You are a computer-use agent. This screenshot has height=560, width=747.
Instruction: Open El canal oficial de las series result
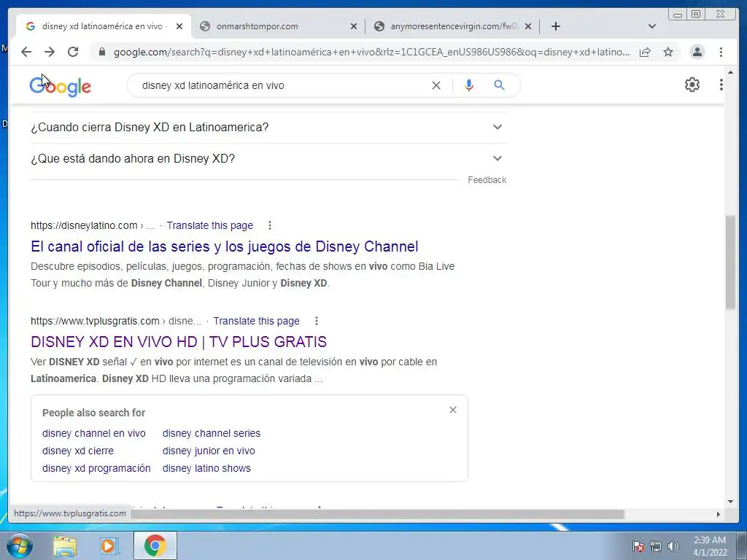tap(225, 246)
